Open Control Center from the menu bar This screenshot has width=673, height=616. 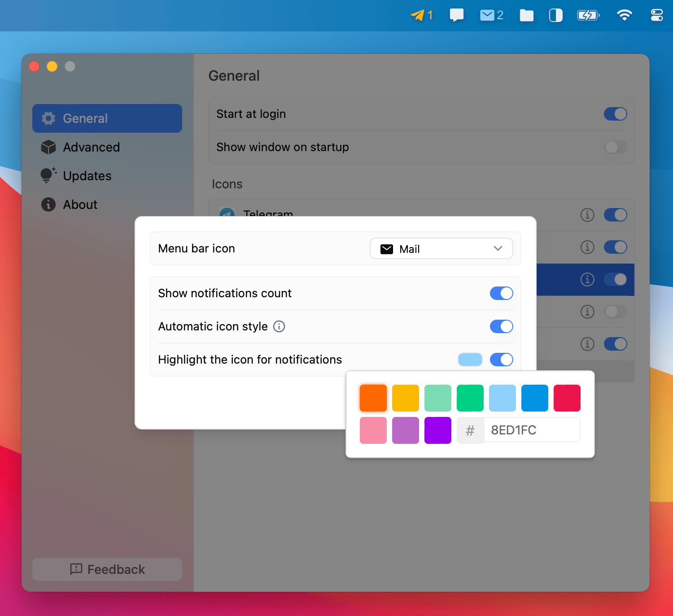click(x=657, y=15)
